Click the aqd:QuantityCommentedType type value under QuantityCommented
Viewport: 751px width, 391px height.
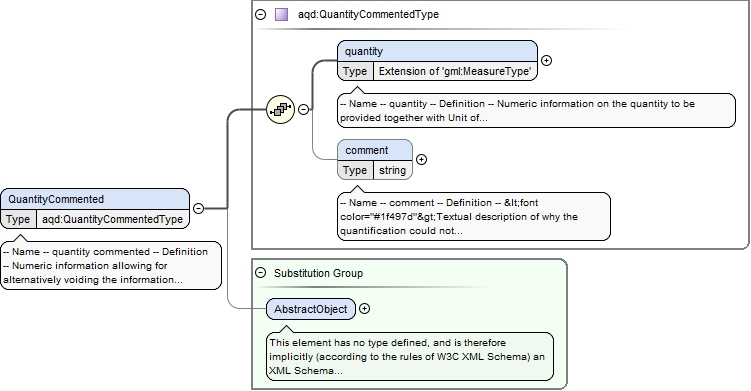click(x=113, y=219)
